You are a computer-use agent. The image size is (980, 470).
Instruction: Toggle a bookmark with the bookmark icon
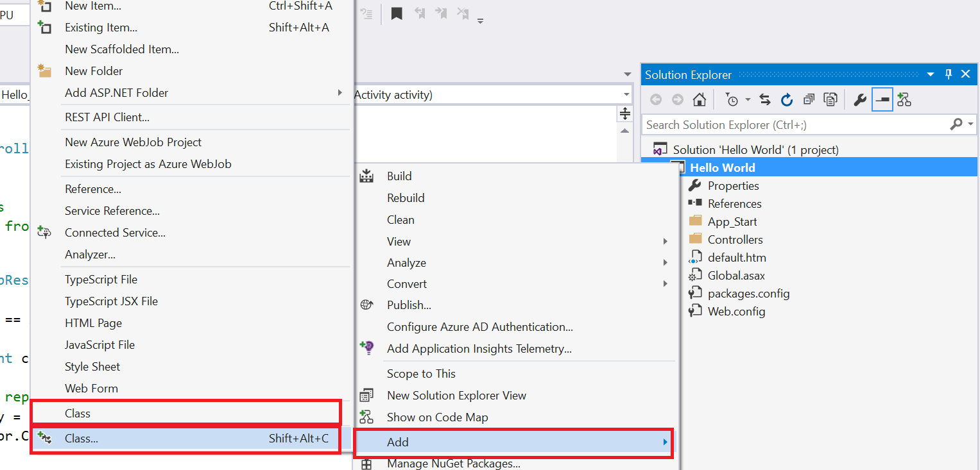pyautogui.click(x=397, y=13)
